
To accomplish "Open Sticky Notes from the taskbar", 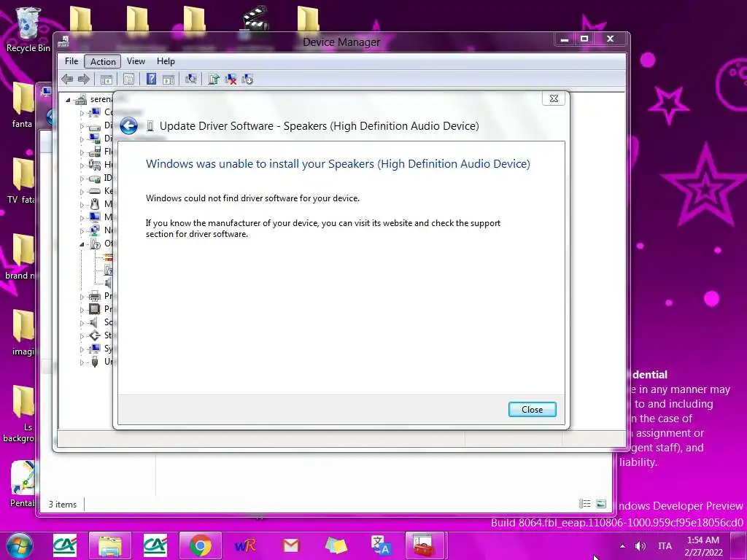I will pos(336,546).
